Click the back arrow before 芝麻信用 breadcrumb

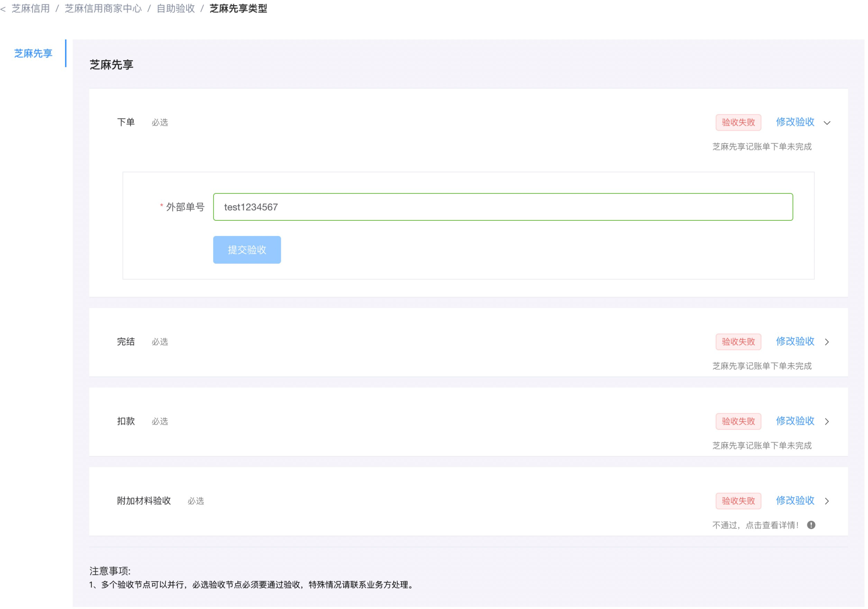pos(3,9)
